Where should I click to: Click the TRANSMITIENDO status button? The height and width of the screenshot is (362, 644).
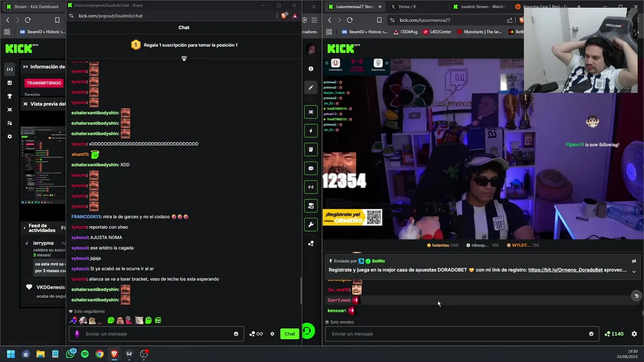click(x=44, y=83)
